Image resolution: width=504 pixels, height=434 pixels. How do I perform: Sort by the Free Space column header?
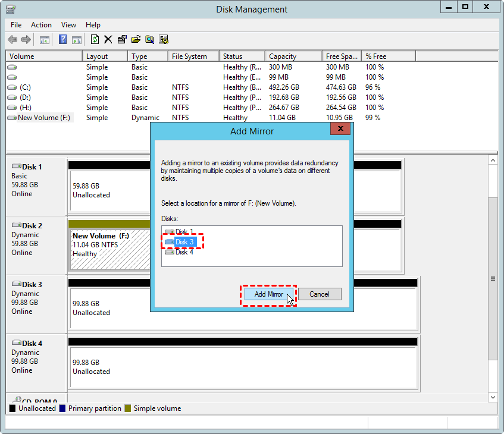[x=342, y=56]
